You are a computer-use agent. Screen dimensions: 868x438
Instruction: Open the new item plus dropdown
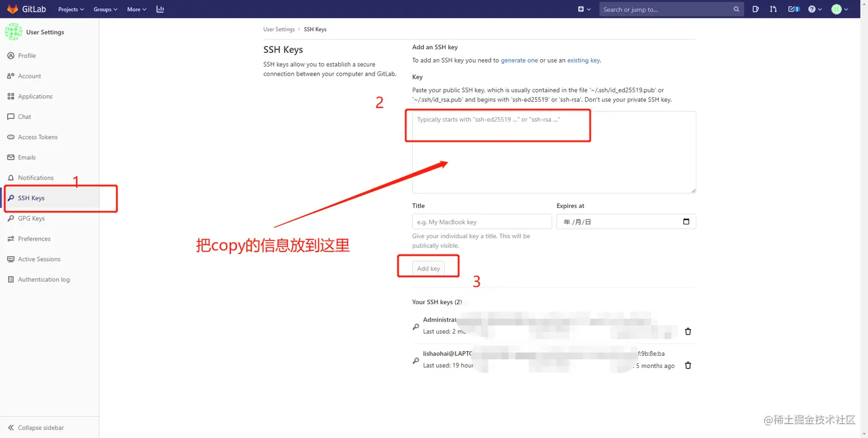(584, 9)
